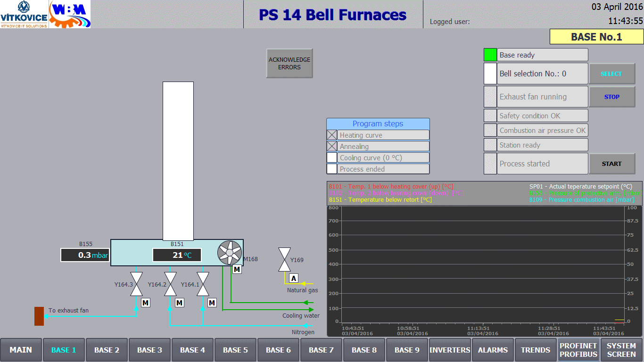The width and height of the screenshot is (644, 362).
Task: Click the M motor box under Y164.3
Action: pos(146,303)
